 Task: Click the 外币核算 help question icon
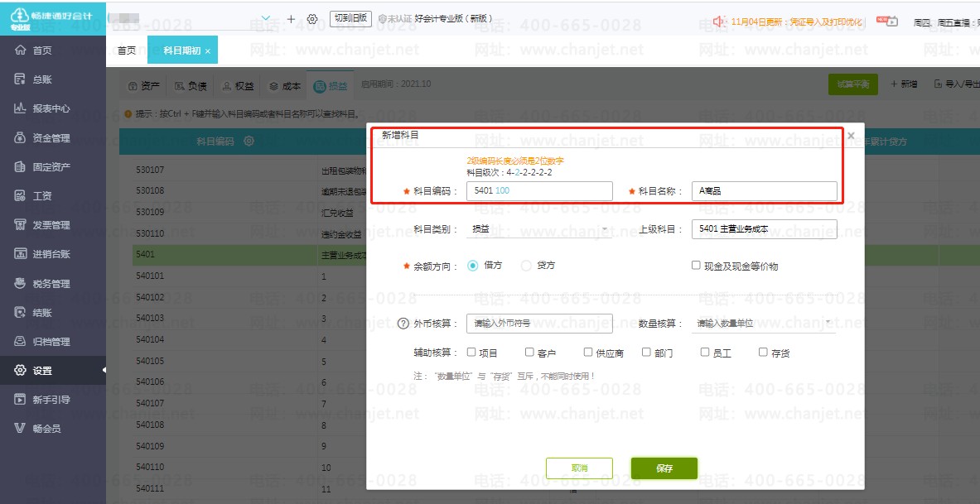pyautogui.click(x=403, y=324)
